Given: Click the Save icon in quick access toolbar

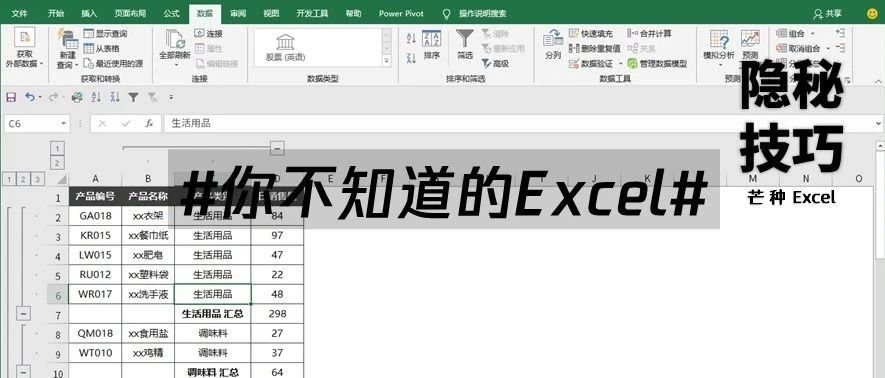Looking at the screenshot, I should (11, 98).
